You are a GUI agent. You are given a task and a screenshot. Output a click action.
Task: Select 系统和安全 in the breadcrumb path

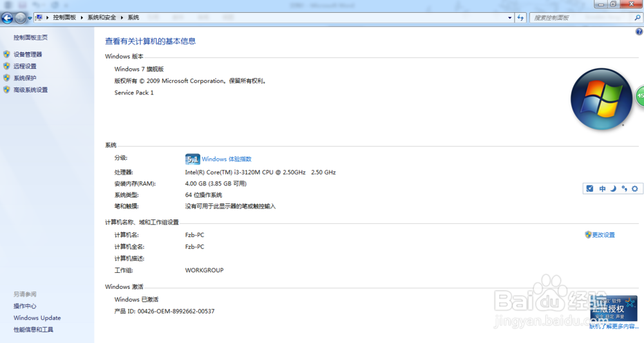point(102,17)
